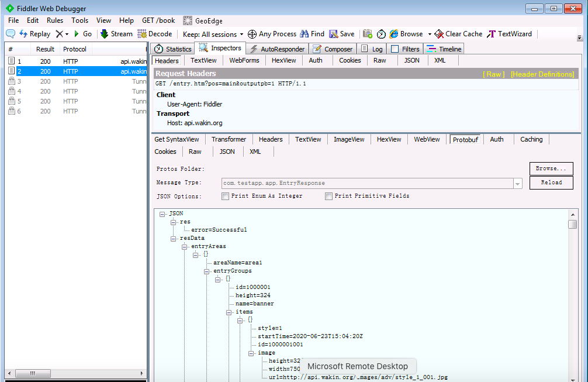Click the Header Definitions link

pyautogui.click(x=542, y=74)
